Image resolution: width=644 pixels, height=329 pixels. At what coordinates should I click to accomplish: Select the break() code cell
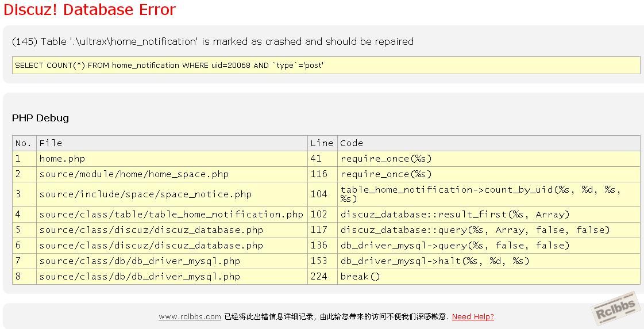point(489,277)
